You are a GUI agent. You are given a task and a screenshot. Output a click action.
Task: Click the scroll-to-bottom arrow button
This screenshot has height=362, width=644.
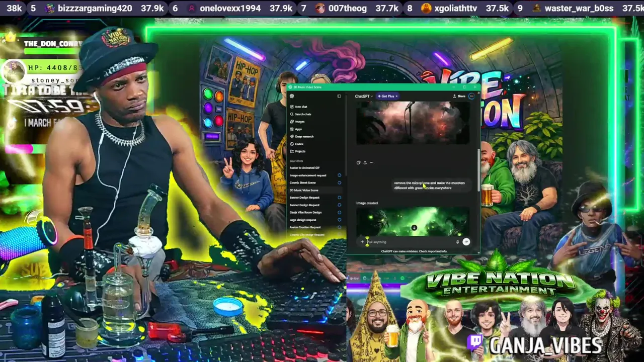(414, 228)
